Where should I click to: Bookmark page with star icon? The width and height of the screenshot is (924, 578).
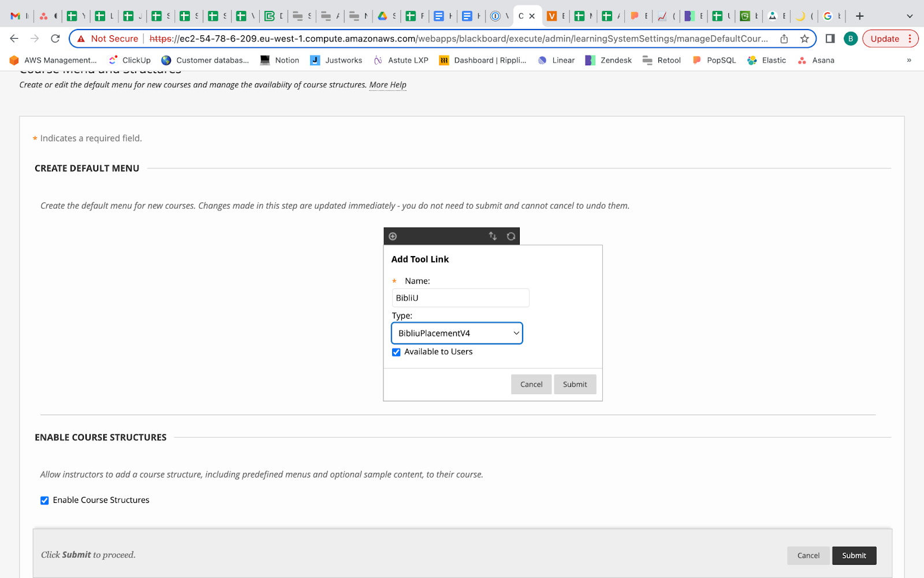804,39
